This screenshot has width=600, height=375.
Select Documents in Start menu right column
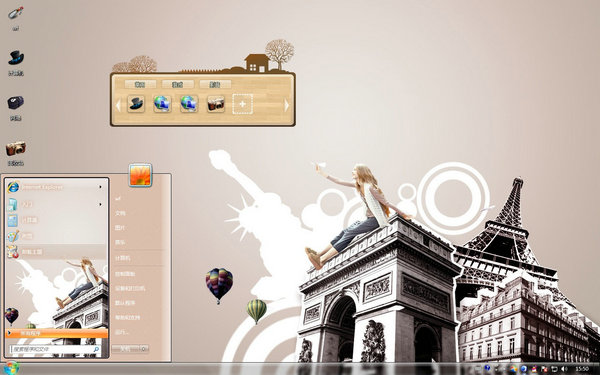click(120, 213)
